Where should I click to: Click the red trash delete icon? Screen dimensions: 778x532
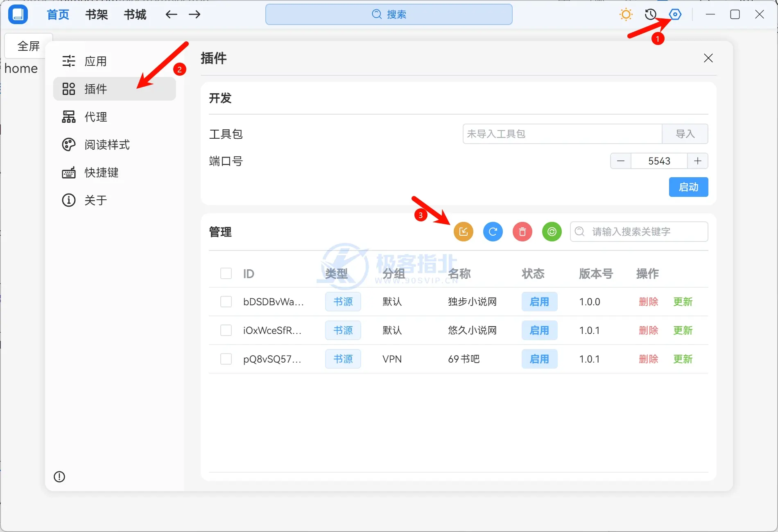(522, 232)
